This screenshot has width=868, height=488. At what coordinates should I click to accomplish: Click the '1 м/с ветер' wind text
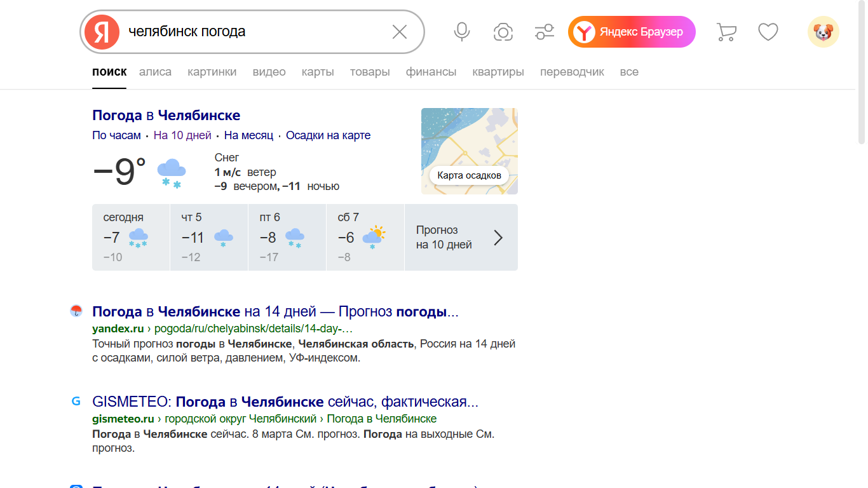click(245, 172)
